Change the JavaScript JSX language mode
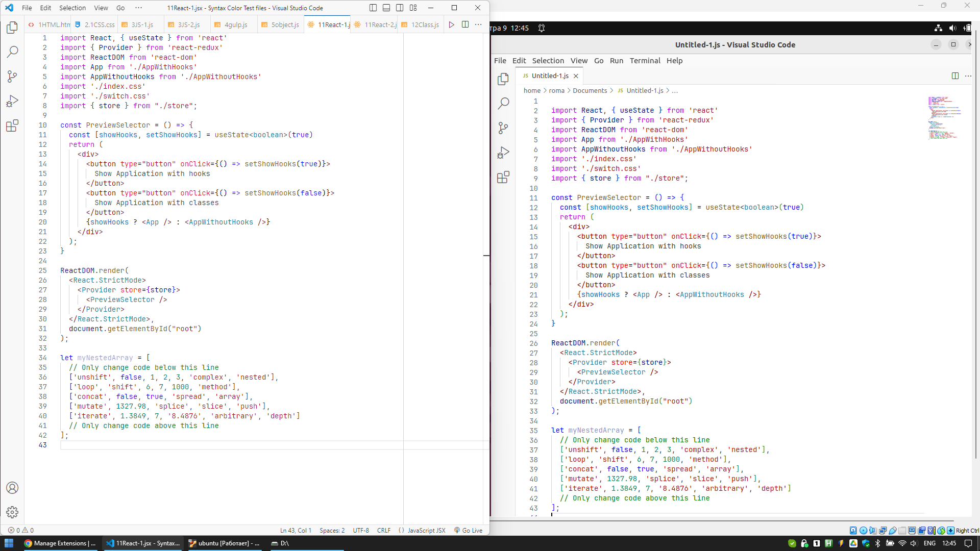980x551 pixels. pyautogui.click(x=425, y=530)
